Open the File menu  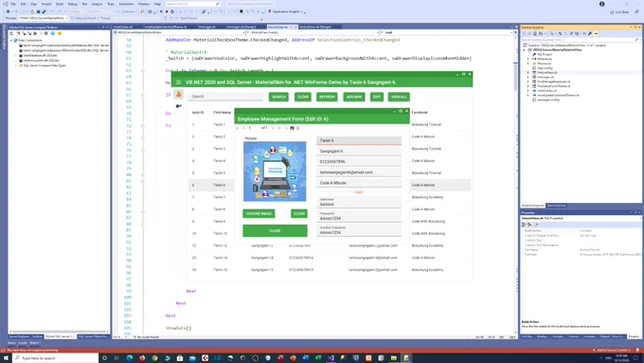click(x=13, y=4)
